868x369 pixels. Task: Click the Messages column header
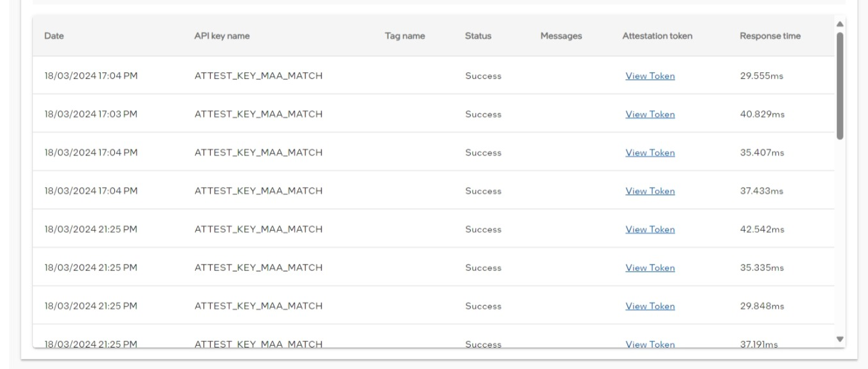(561, 36)
